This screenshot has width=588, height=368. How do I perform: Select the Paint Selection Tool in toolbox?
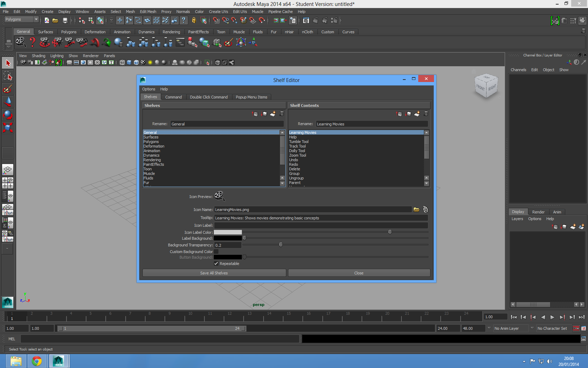pos(8,89)
